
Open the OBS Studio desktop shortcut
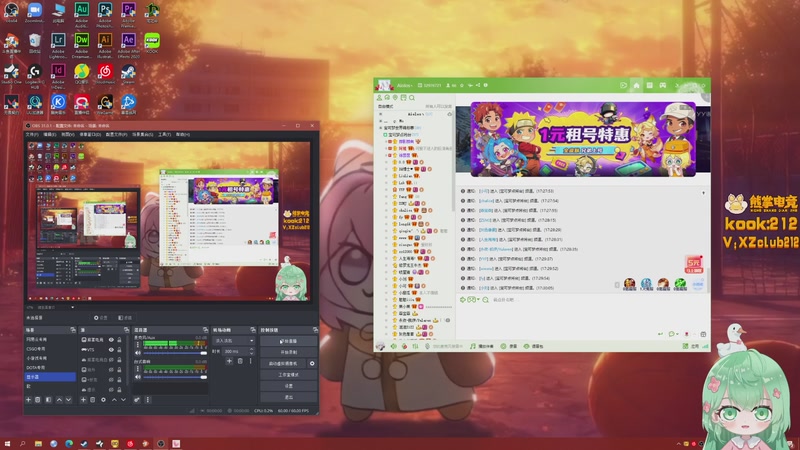click(x=11, y=12)
